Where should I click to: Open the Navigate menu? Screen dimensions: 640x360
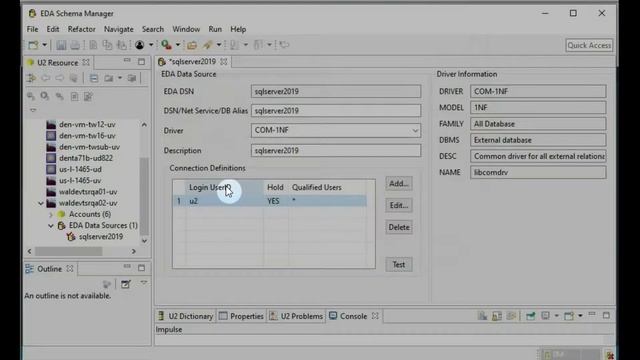118,29
